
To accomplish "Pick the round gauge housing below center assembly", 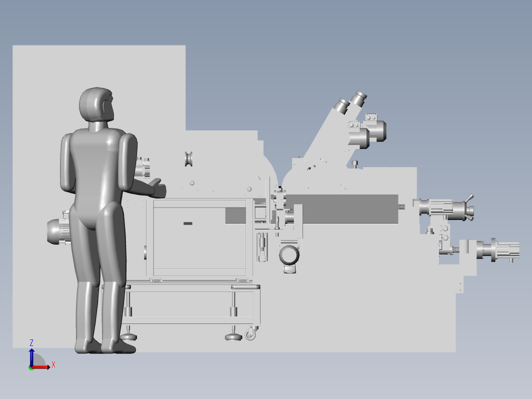I will pyautogui.click(x=289, y=255).
